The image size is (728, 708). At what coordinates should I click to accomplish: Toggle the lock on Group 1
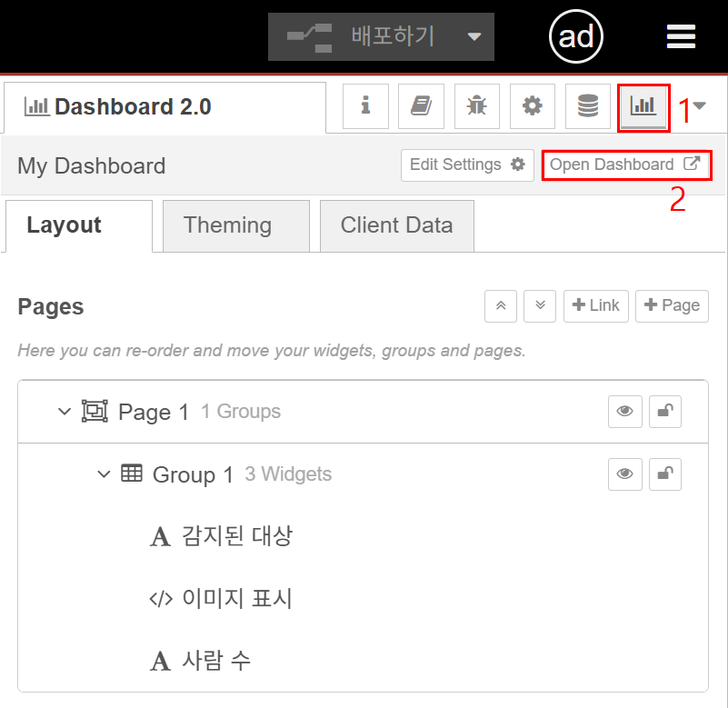point(665,474)
